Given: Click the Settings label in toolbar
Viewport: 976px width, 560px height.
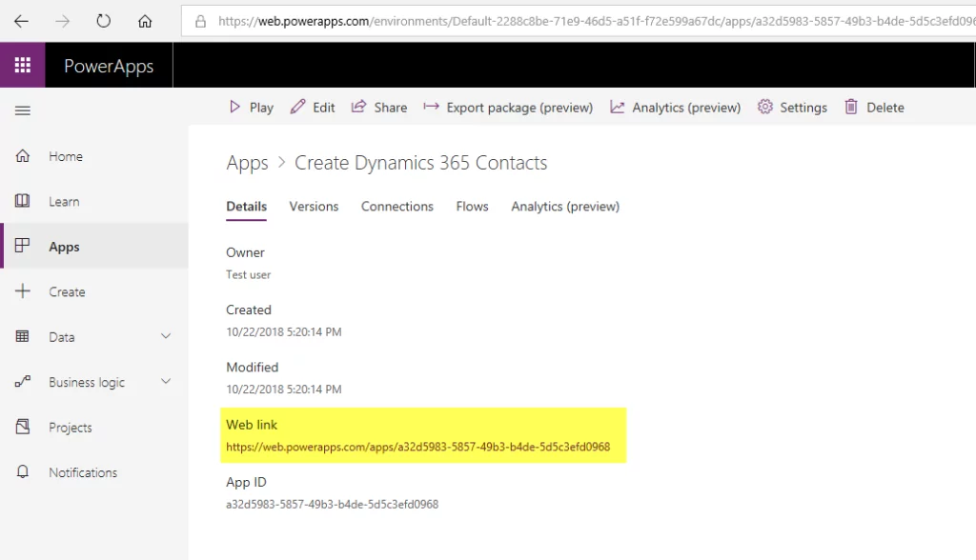Looking at the screenshot, I should (803, 108).
